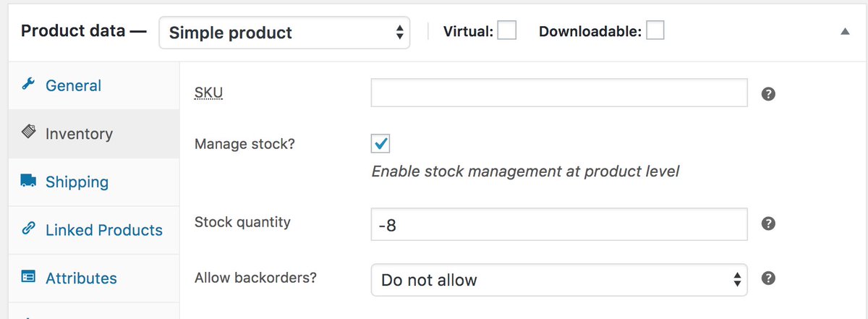Click into the SKU text field
Image resolution: width=868 pixels, height=319 pixels.
click(559, 93)
